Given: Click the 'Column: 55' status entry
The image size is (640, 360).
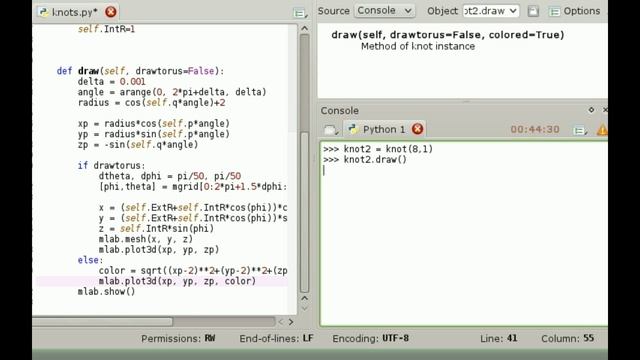Looking at the screenshot, I should pyautogui.click(x=567, y=338).
